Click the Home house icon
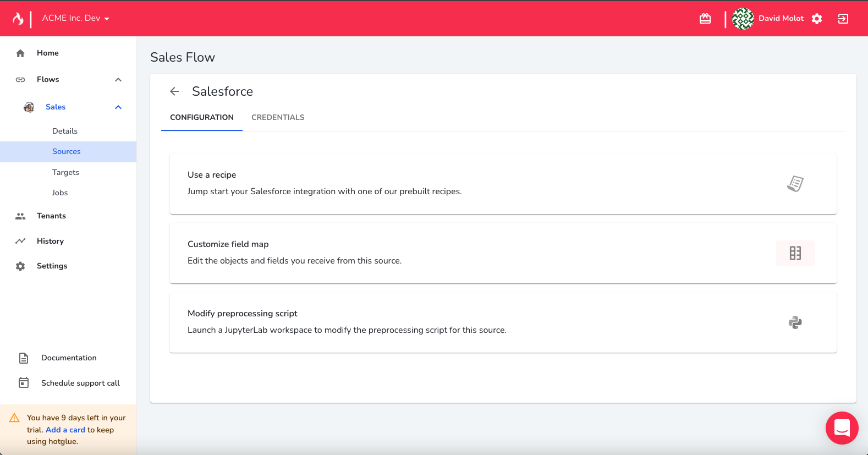Screen dimensions: 868x455 pyautogui.click(x=20, y=53)
